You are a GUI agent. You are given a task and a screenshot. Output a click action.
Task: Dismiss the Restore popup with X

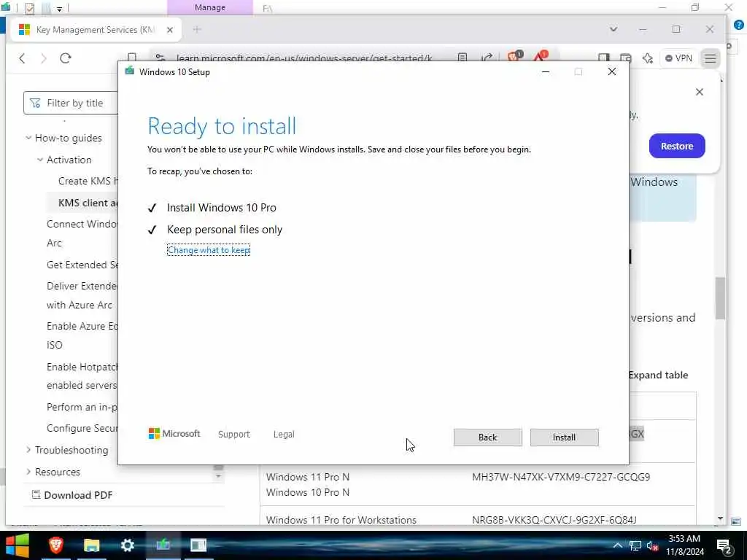pyautogui.click(x=700, y=92)
